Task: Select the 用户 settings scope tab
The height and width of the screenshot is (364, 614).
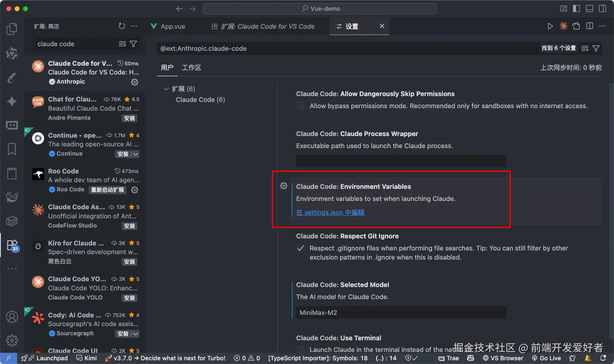Action: pyautogui.click(x=167, y=67)
